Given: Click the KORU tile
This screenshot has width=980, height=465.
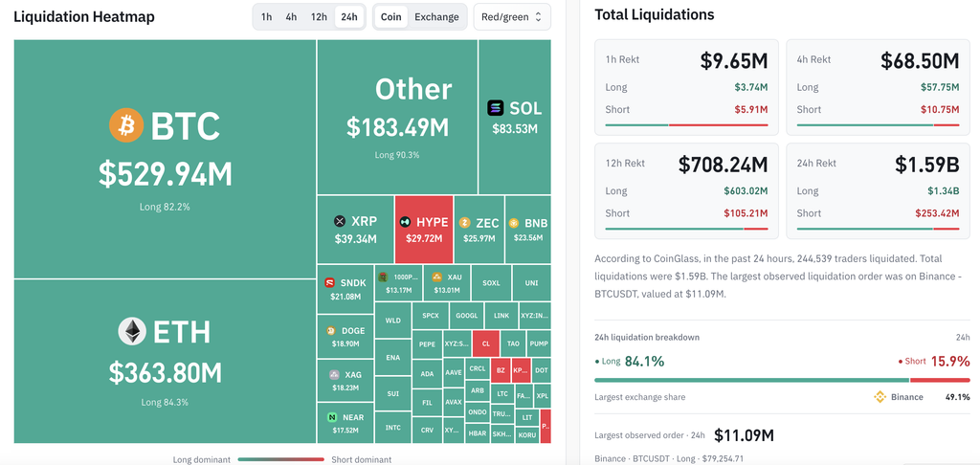Looking at the screenshot, I should coord(527,434).
